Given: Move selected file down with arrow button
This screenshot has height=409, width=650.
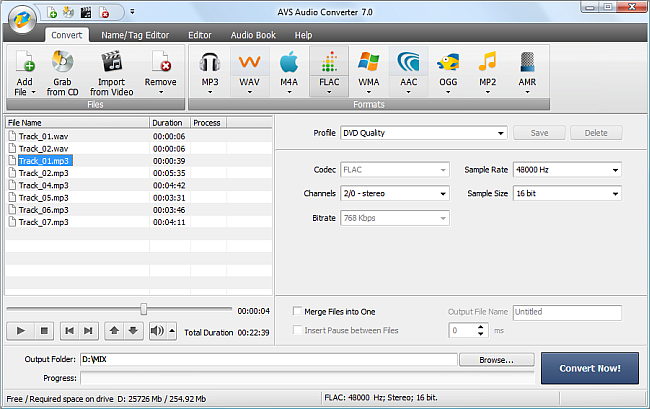Looking at the screenshot, I should click(133, 331).
